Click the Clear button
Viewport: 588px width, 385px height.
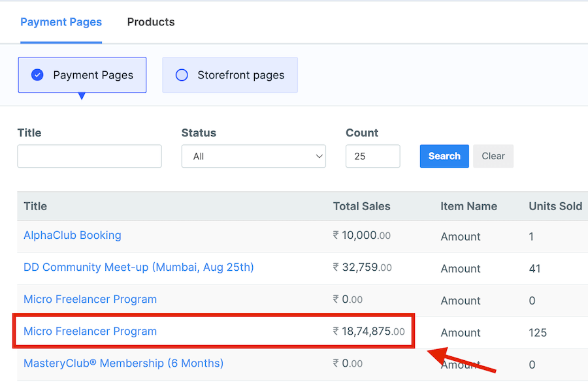(x=493, y=156)
